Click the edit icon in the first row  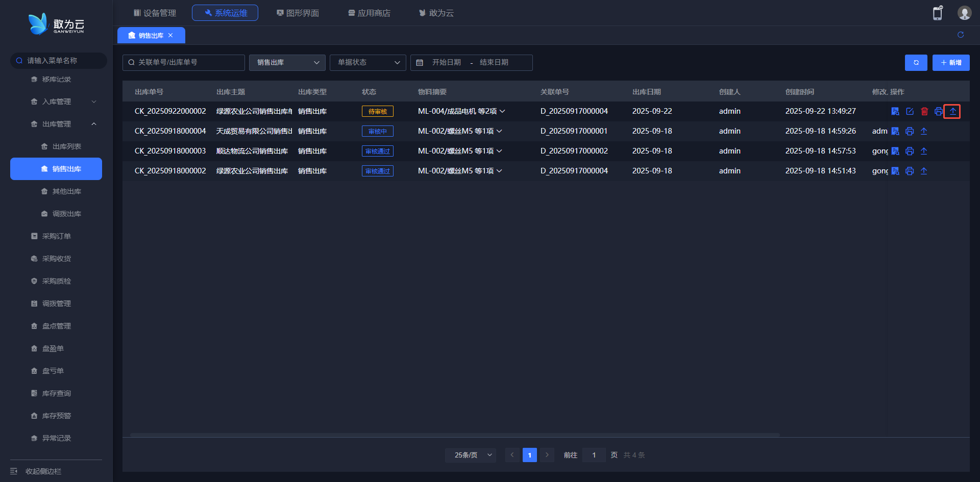(x=910, y=111)
